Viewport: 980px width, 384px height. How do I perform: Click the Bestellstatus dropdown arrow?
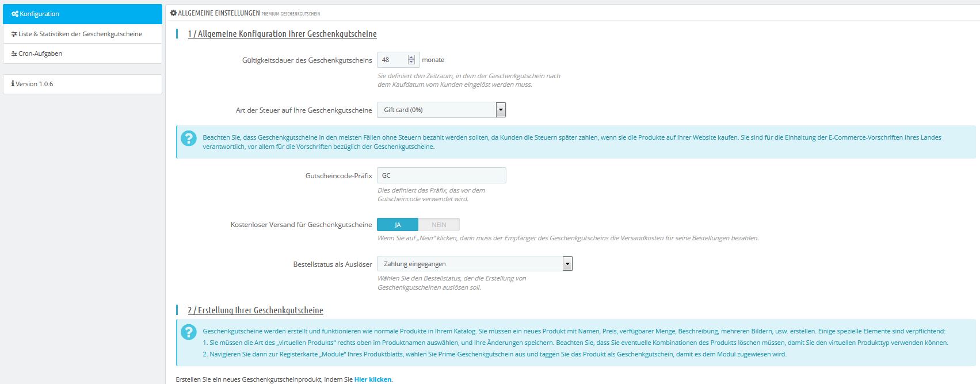pos(568,264)
